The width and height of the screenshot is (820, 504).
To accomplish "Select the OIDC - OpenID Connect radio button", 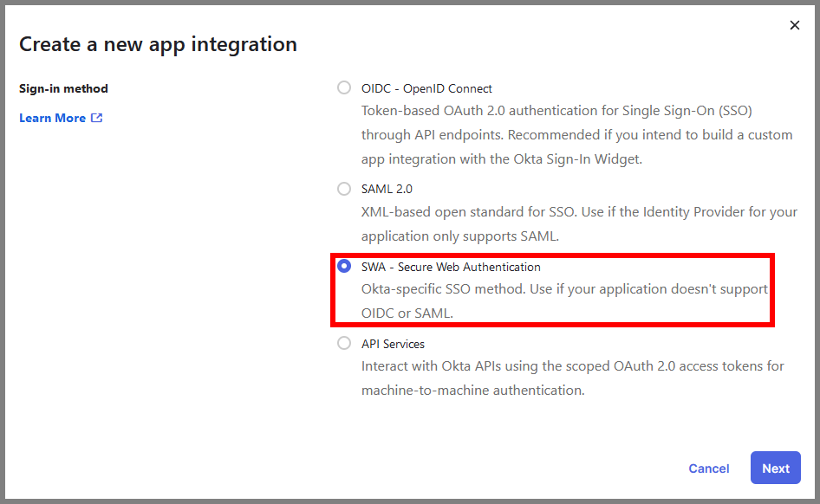I will (x=344, y=87).
